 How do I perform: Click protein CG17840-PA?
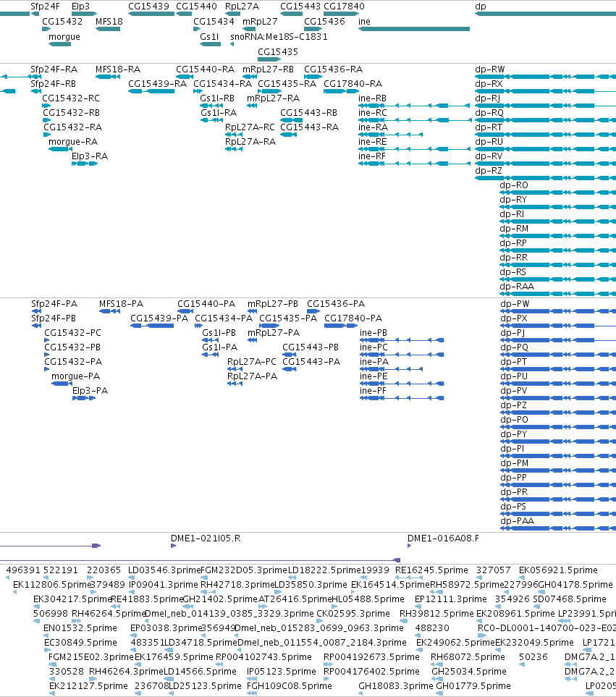[353, 318]
